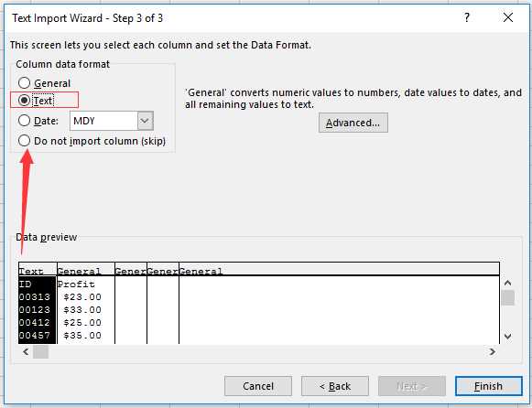This screenshot has height=408, width=532.
Task: Click the horizontal scrollbar thumb in preview
Action: (40, 352)
